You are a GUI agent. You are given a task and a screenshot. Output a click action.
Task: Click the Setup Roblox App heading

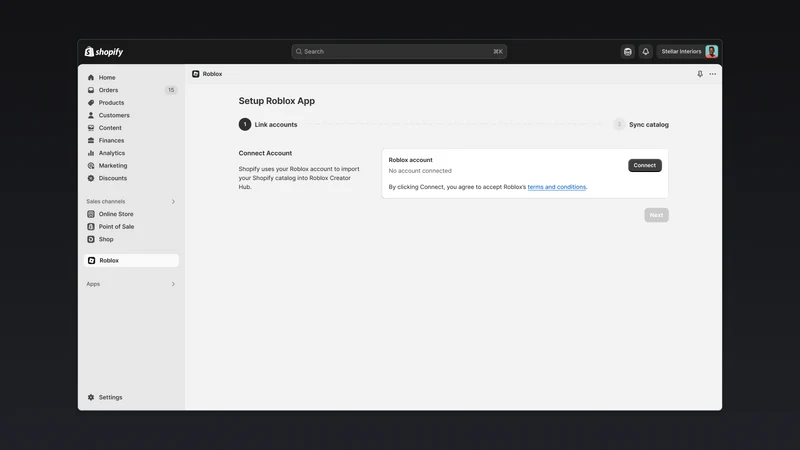click(277, 101)
